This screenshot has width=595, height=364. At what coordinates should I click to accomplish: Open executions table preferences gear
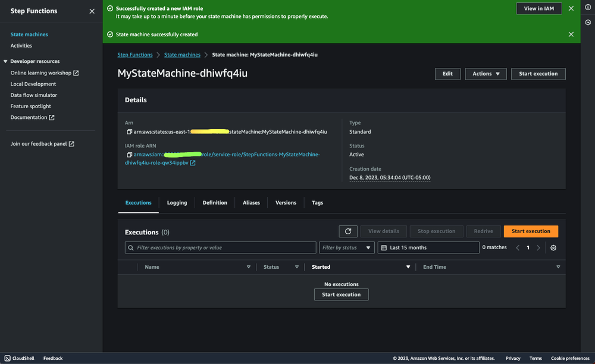553,247
